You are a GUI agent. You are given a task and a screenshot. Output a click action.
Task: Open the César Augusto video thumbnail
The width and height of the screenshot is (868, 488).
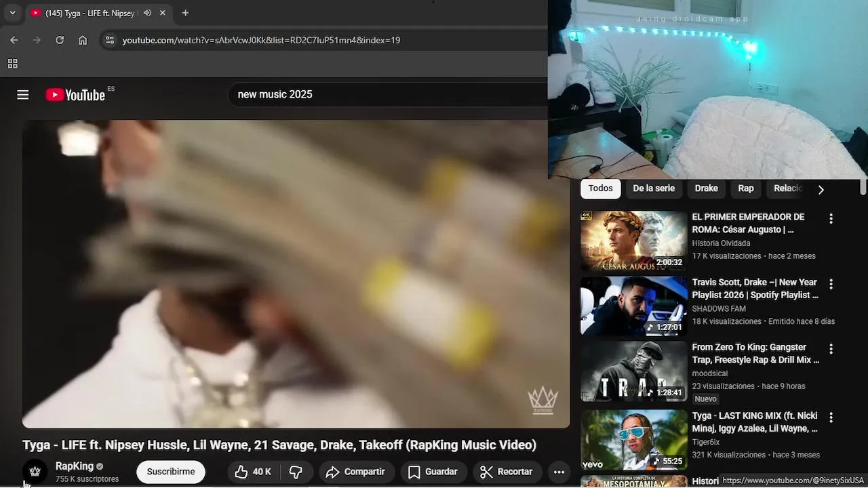pos(633,241)
